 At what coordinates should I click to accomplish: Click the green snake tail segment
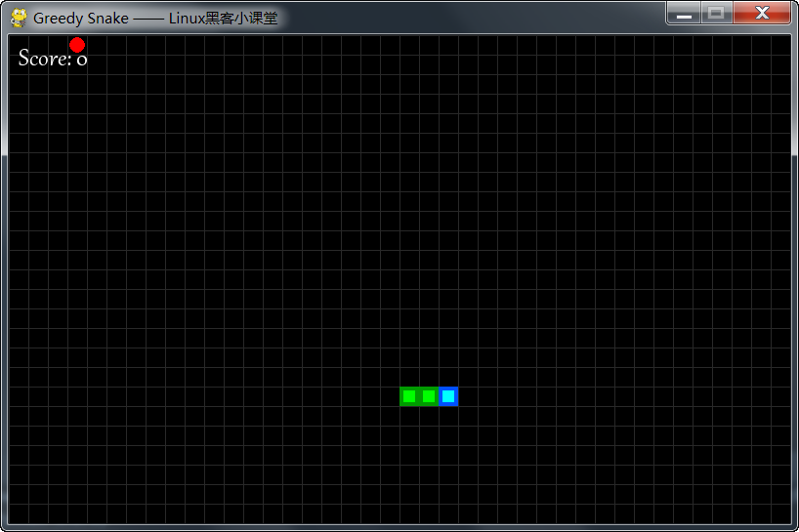(409, 396)
